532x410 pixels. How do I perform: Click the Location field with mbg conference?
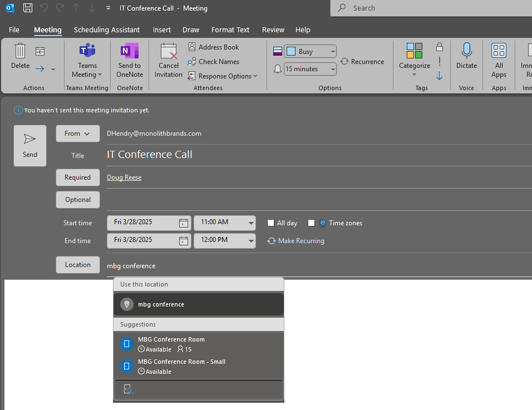(x=319, y=266)
